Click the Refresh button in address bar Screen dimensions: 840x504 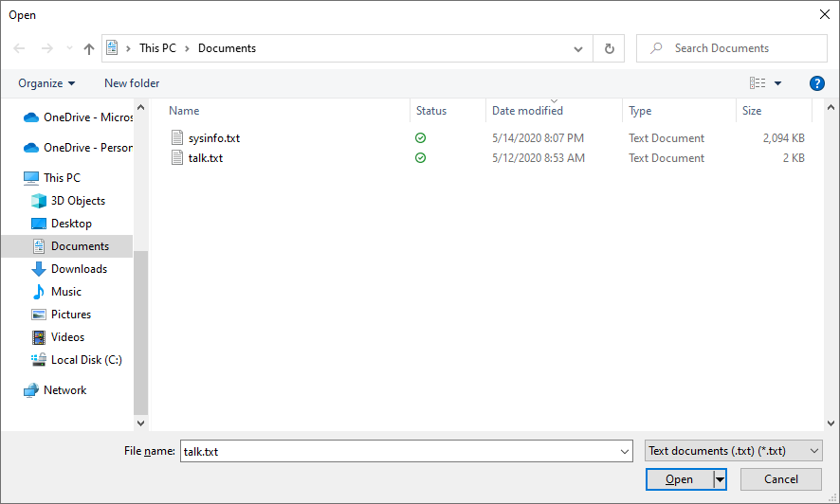[x=609, y=48]
